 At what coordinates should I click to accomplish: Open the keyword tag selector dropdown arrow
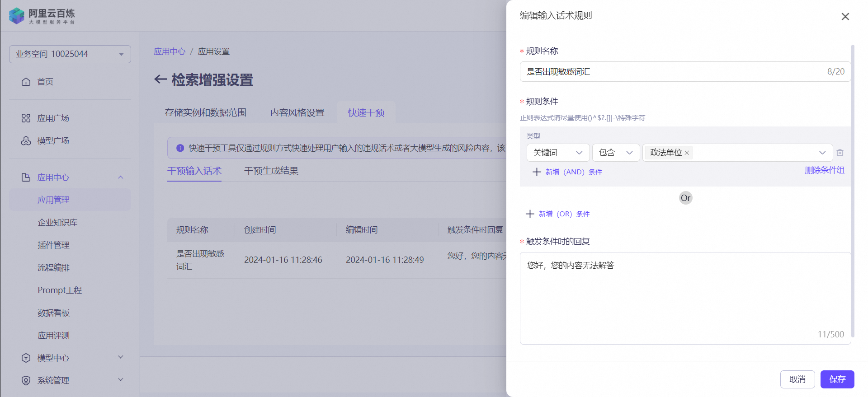coord(822,153)
